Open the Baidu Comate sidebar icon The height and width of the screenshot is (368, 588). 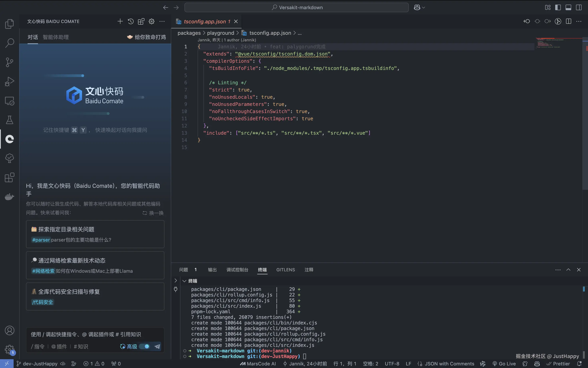pyautogui.click(x=9, y=139)
